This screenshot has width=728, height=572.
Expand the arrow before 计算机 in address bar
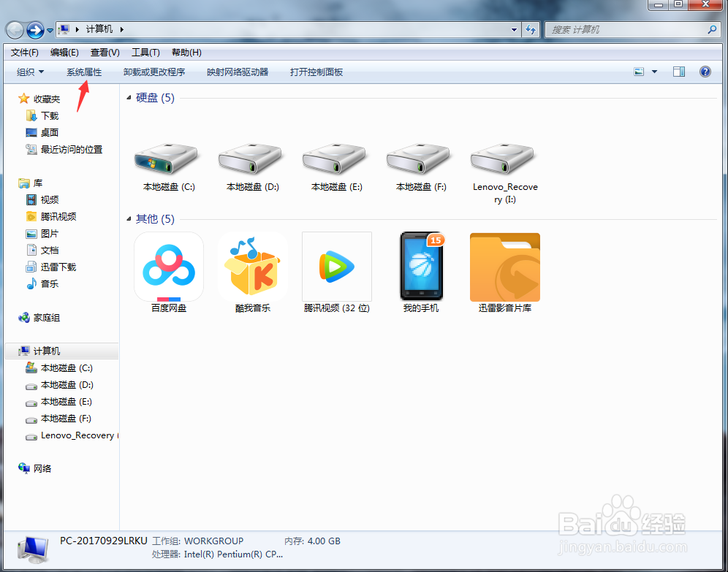77,29
